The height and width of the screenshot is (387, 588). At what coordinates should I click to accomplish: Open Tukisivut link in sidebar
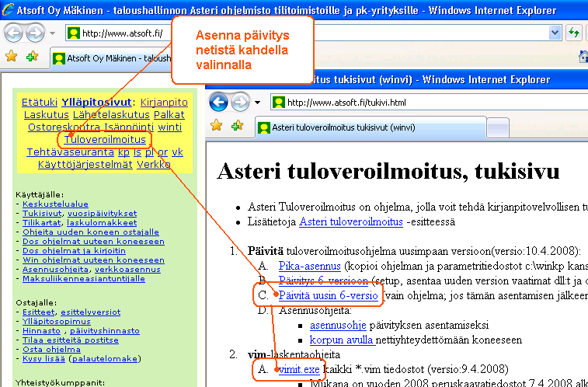[42, 214]
